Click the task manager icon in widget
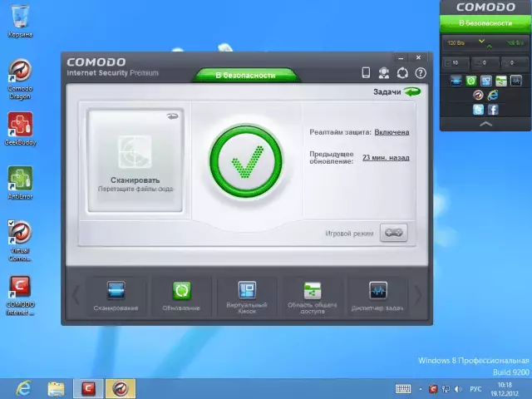This screenshot has width=532, height=399. [x=515, y=81]
